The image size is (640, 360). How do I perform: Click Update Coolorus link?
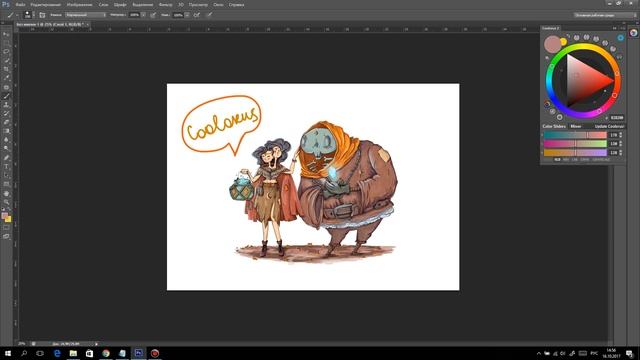tap(609, 127)
